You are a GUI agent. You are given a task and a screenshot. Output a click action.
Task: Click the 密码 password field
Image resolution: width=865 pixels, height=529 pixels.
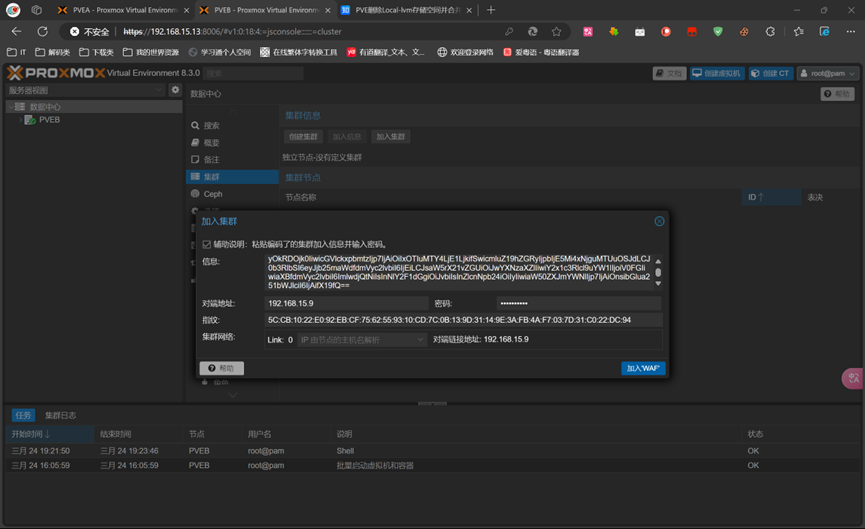(x=579, y=303)
